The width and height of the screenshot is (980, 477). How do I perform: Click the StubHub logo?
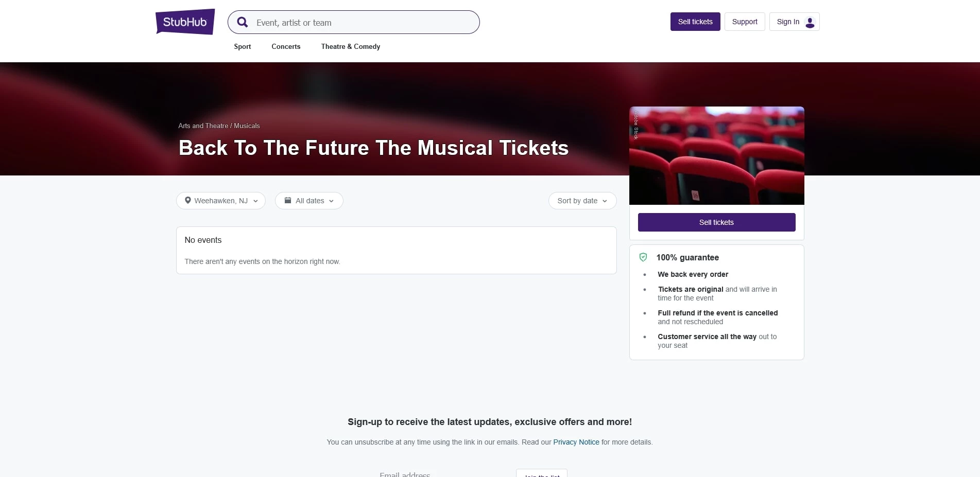(x=184, y=21)
